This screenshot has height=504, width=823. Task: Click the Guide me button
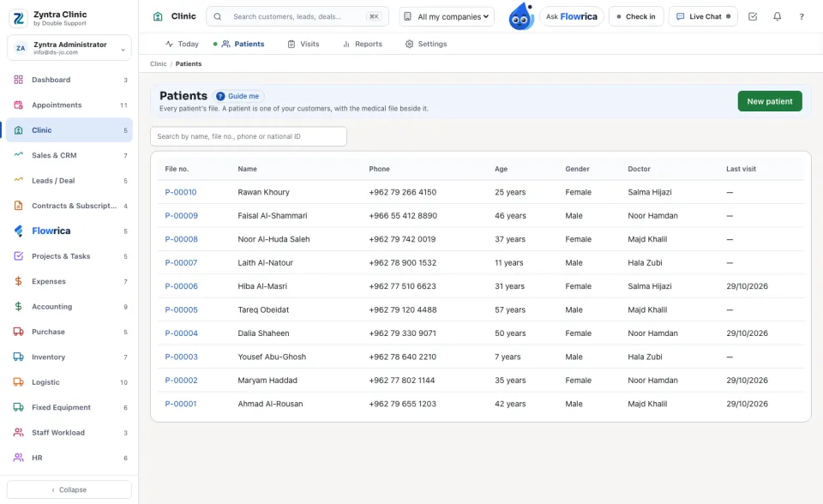[237, 96]
